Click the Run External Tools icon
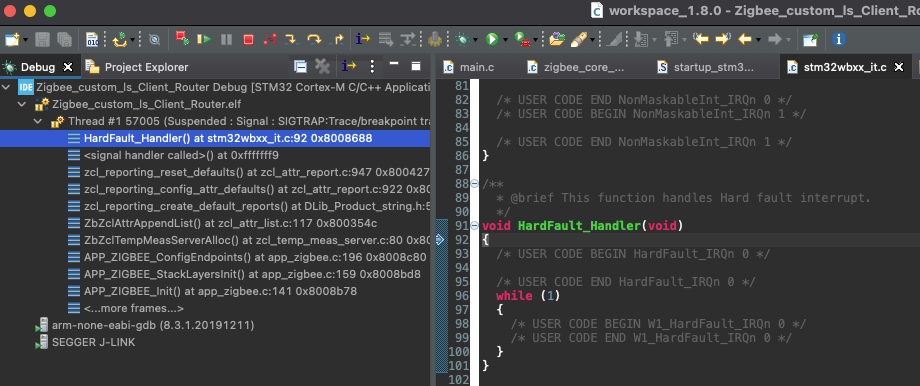 (522, 39)
